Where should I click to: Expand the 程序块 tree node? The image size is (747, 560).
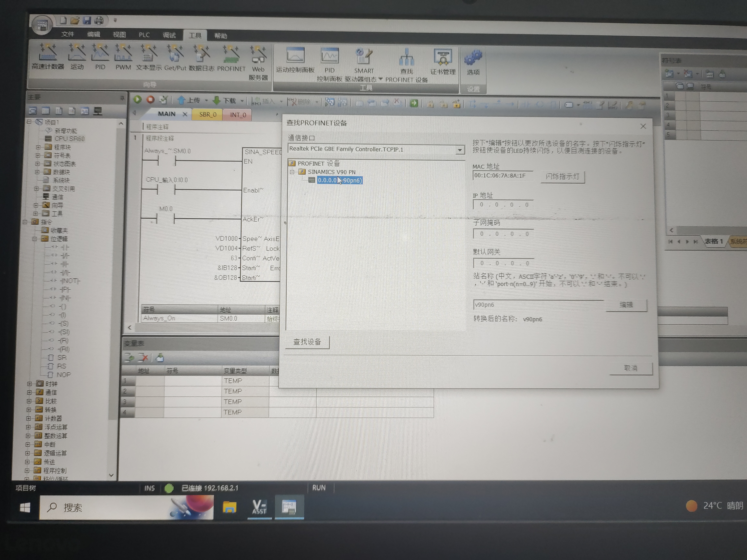pyautogui.click(x=38, y=147)
